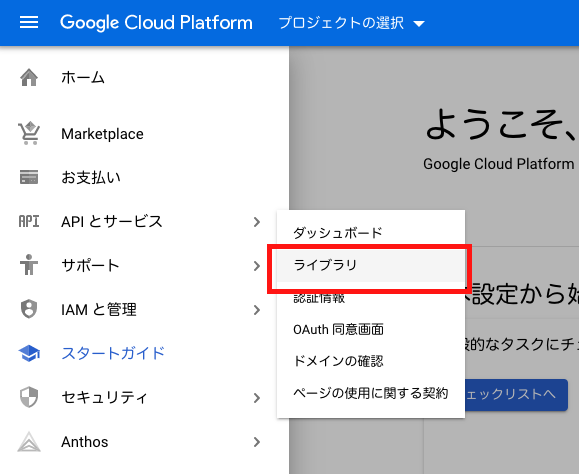579x474 pixels.
Task: Expand the サポート submenu arrow
Action: (257, 266)
